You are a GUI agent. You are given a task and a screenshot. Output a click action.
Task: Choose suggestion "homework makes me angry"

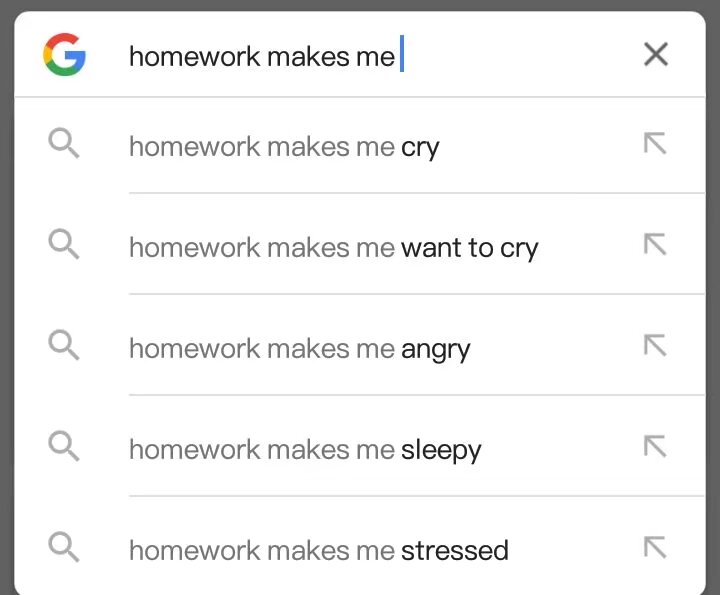[x=299, y=348]
